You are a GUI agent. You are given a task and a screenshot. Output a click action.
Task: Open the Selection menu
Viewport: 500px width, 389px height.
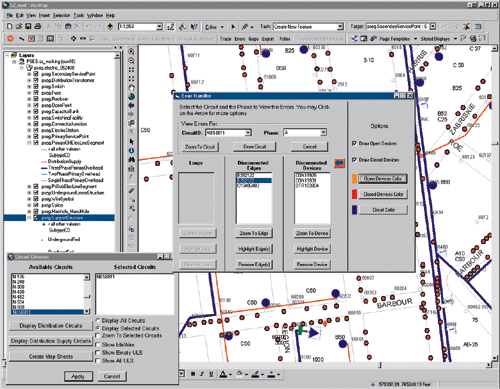click(x=62, y=15)
